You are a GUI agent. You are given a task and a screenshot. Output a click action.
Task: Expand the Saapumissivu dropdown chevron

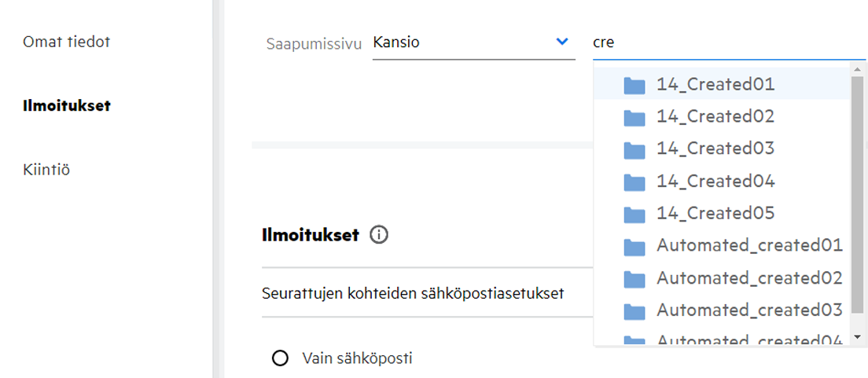click(x=562, y=42)
